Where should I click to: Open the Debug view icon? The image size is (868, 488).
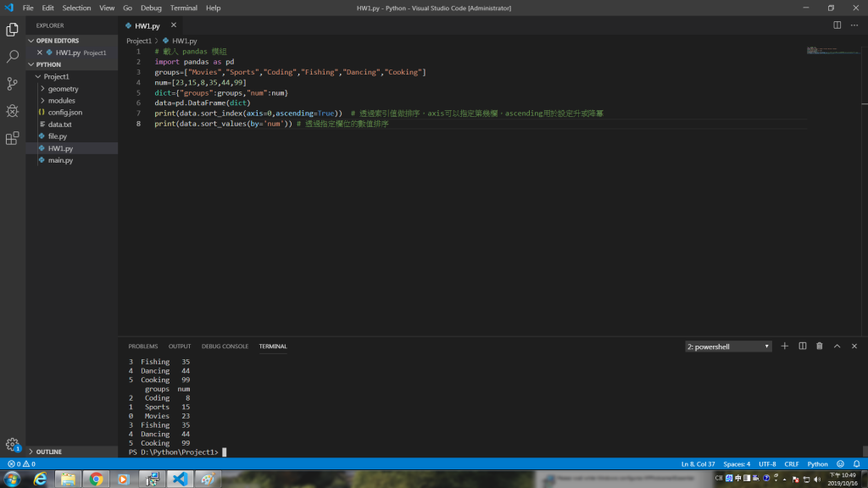click(x=12, y=111)
